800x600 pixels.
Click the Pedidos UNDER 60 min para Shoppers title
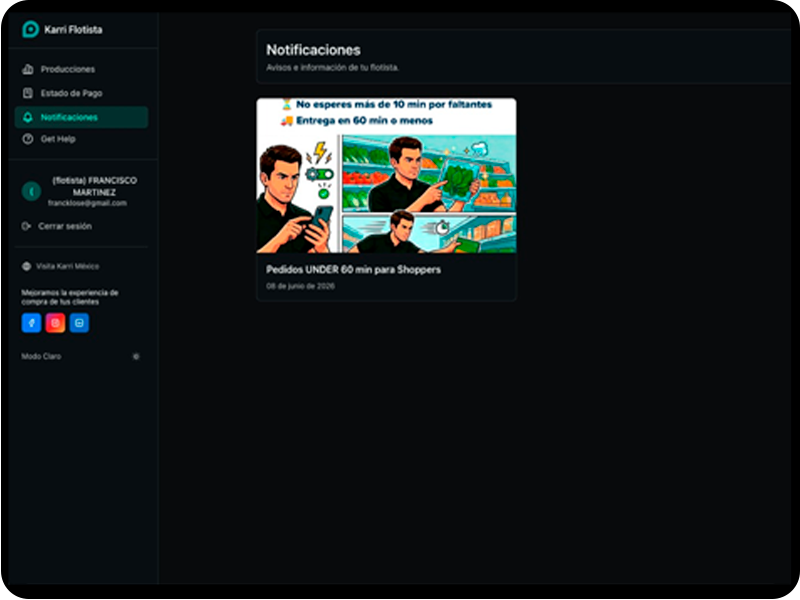(x=353, y=269)
